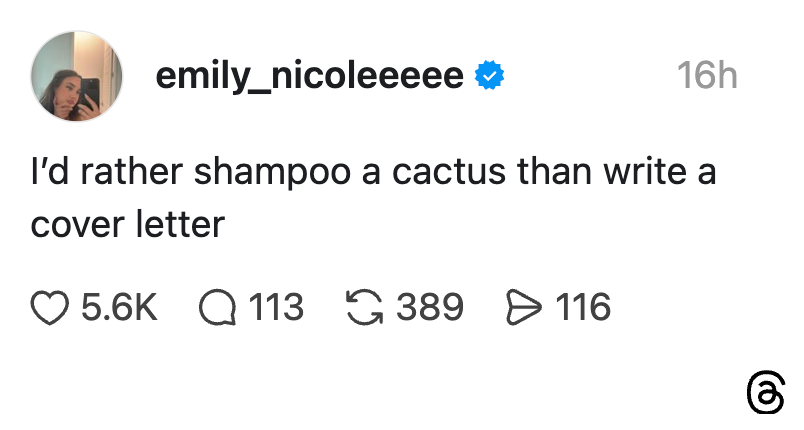View the 5.6K likes count
The image size is (804, 430).
pos(118,307)
